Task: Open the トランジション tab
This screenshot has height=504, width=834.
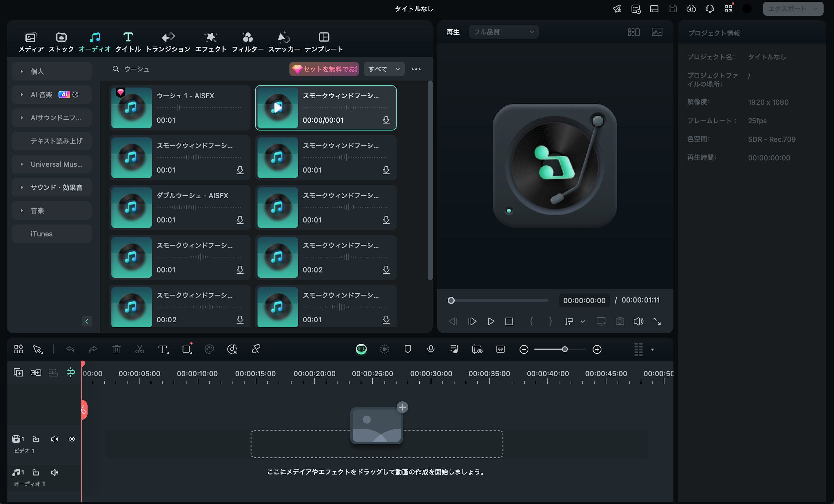Action: click(x=168, y=42)
